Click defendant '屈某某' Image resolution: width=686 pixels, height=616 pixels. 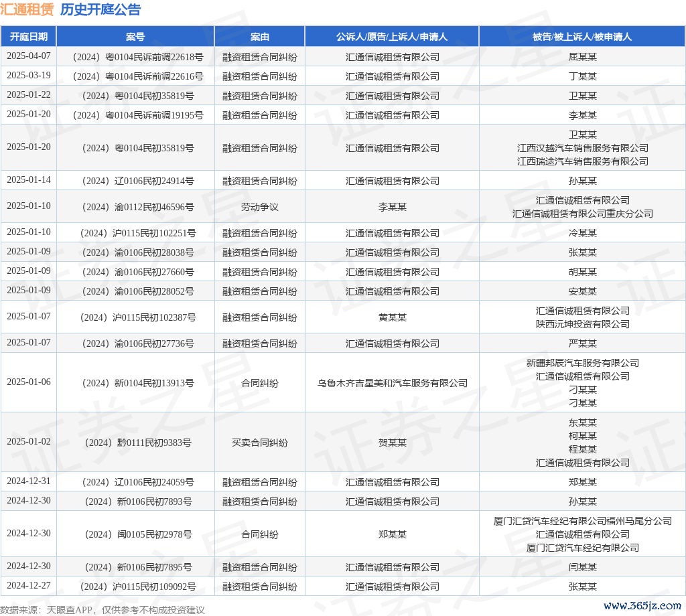583,57
